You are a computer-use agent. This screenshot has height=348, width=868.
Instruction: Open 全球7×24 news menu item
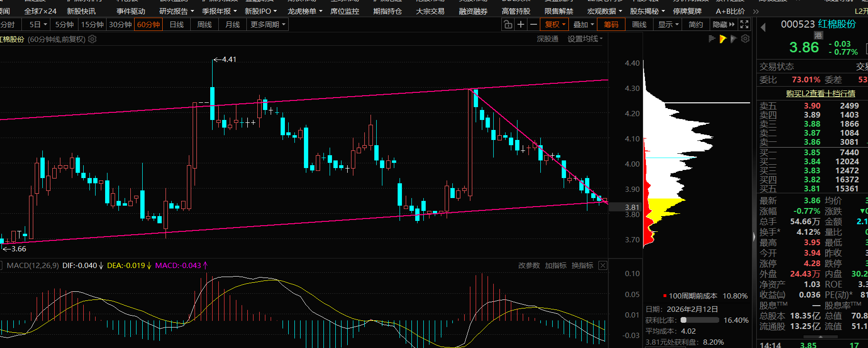(40, 11)
